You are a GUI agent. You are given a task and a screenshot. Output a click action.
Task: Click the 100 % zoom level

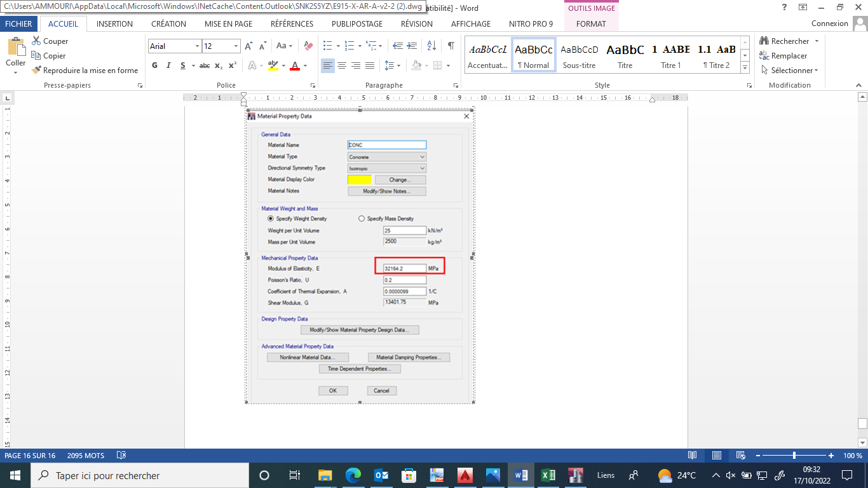852,456
